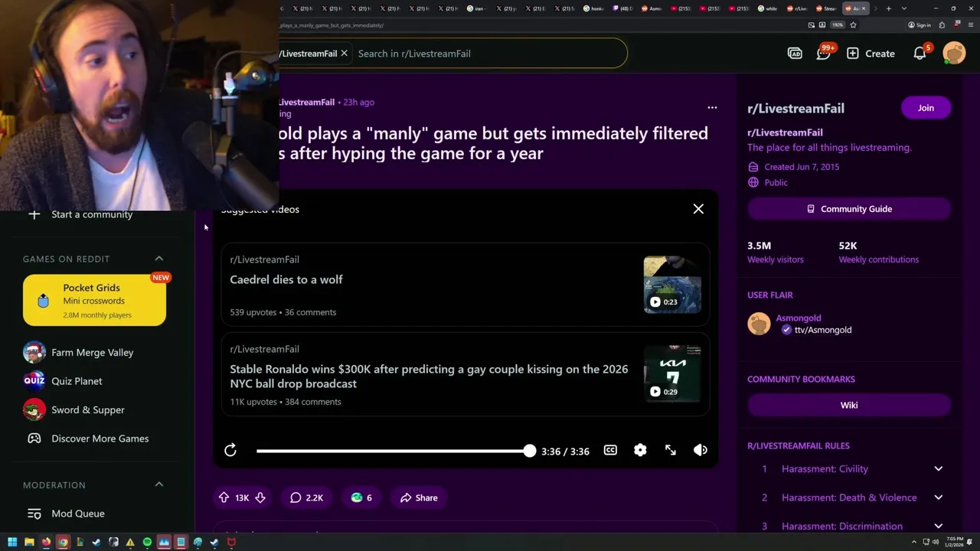Open the first Steam taskbar icon
The width and height of the screenshot is (980, 551).
pos(96,543)
